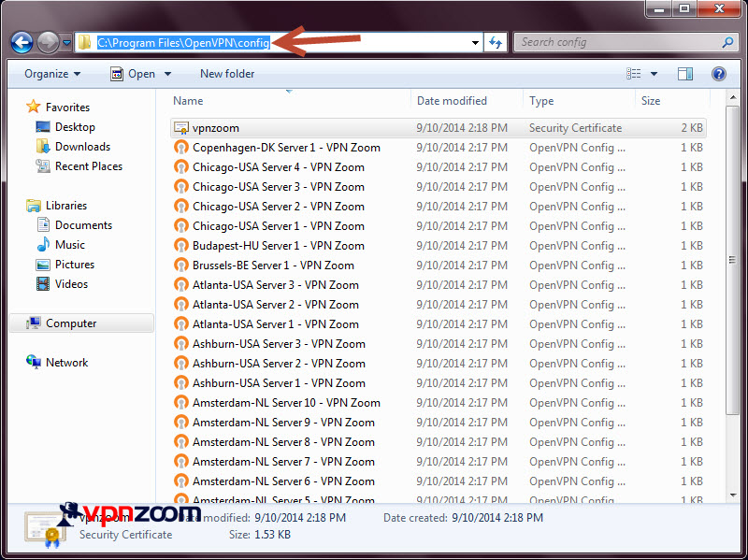The image size is (748, 560).
Task: Click the file list scroll up arrow
Action: tap(732, 98)
